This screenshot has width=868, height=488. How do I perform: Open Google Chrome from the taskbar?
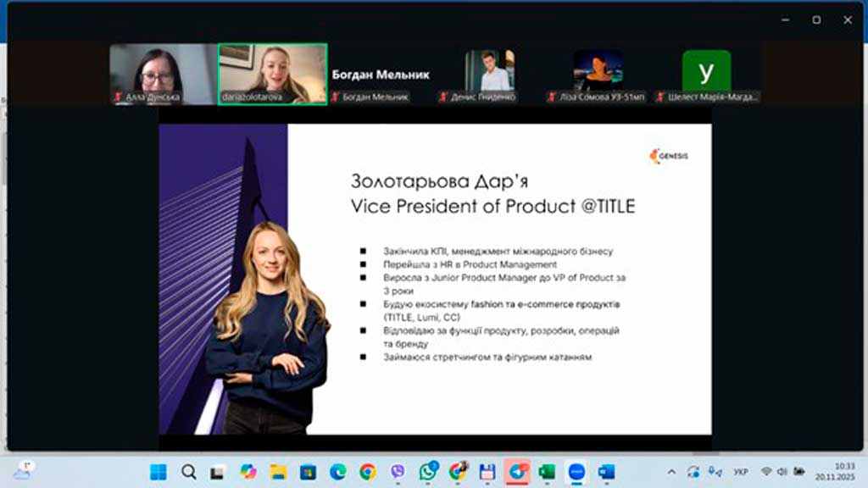367,472
